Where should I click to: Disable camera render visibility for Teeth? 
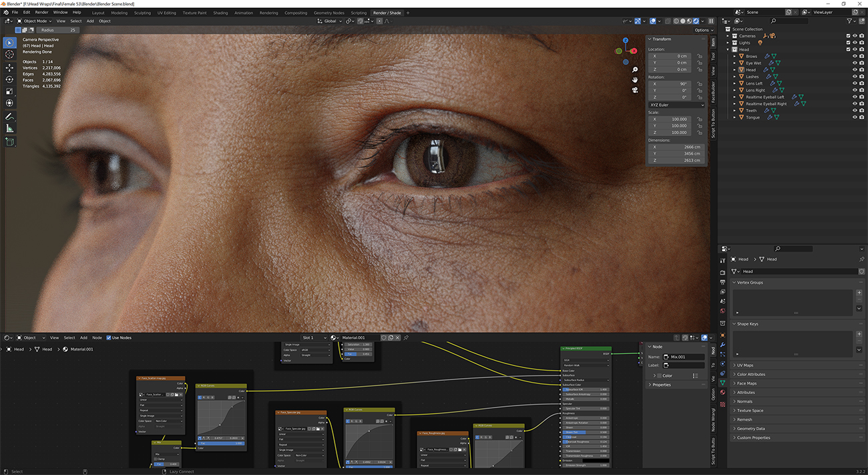(861, 111)
